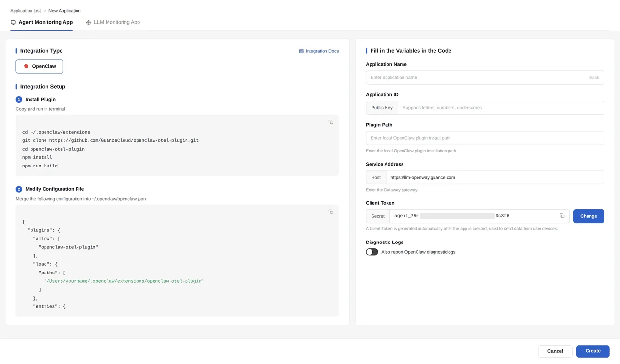The height and width of the screenshot is (364, 620).
Task: Click the "load": { line in the JSON
Action: pos(46,264)
